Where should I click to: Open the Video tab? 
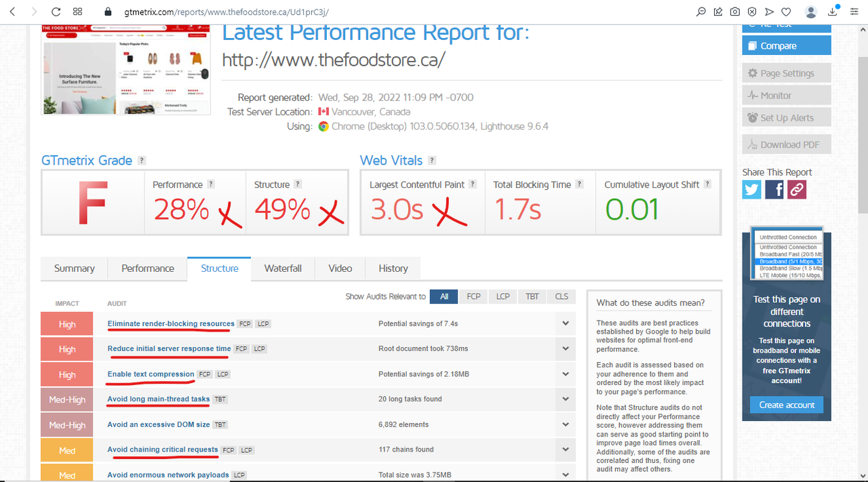(340, 268)
